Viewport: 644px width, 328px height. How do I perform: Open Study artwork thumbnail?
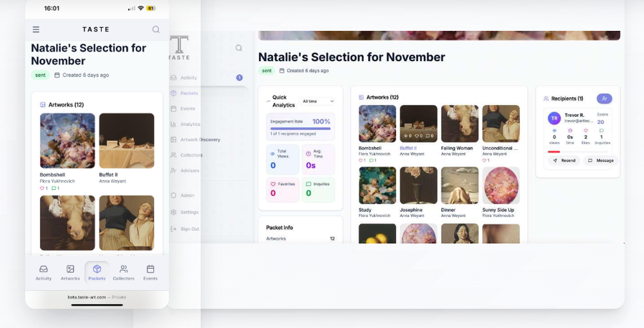[377, 185]
